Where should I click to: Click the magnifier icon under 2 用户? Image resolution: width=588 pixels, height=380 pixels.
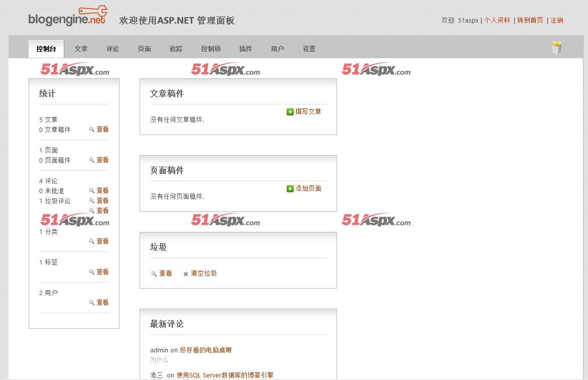(x=92, y=303)
